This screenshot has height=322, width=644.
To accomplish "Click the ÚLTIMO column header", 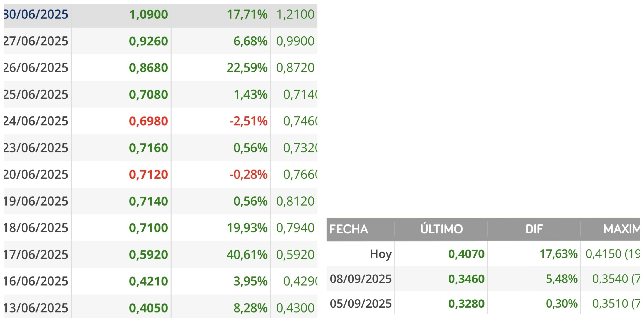I will coord(441,229).
